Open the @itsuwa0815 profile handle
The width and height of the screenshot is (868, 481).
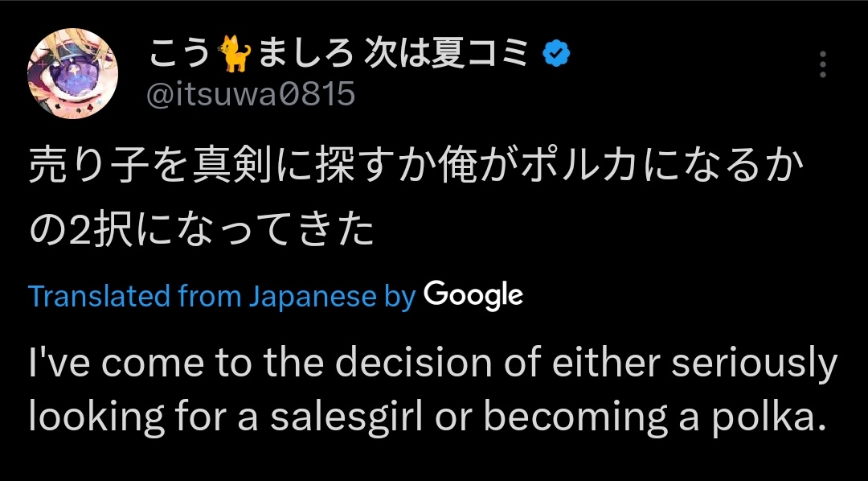pos(251,94)
